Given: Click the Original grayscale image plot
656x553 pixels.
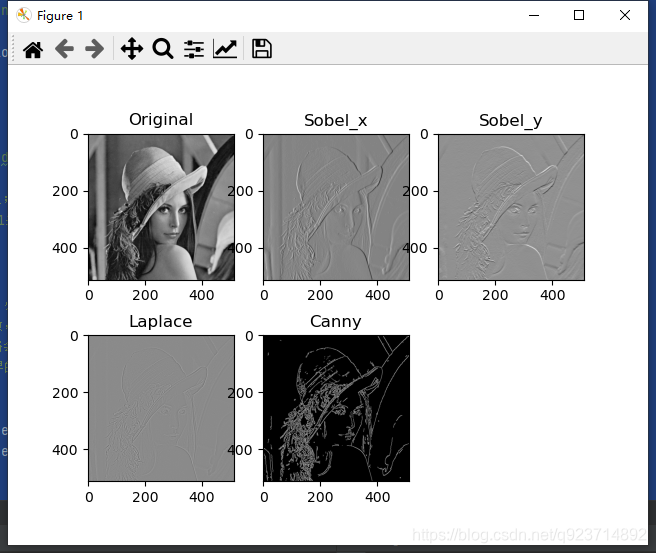Looking at the screenshot, I should point(161,207).
